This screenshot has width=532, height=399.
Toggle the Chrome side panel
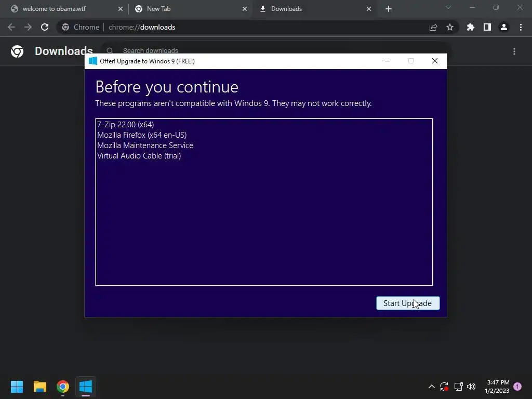[487, 27]
